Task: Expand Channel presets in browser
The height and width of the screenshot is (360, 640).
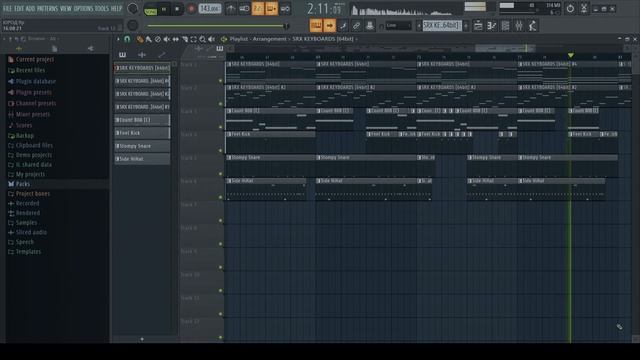Action: [32, 103]
